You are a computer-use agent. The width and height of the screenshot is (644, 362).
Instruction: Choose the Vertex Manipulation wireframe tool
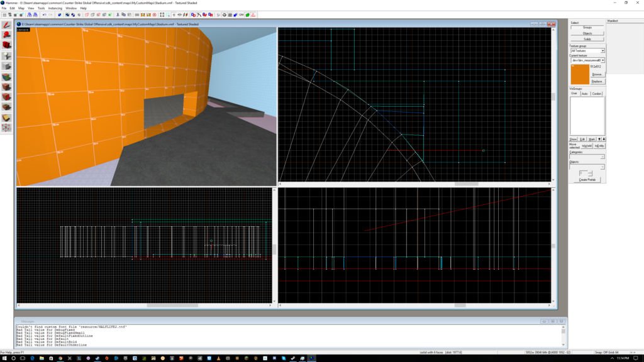pyautogui.click(x=6, y=128)
